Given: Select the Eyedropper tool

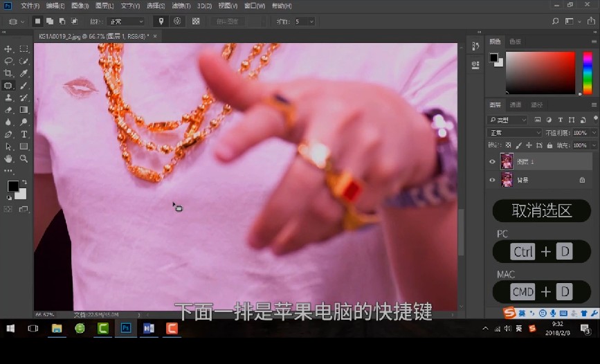Looking at the screenshot, I should [24, 73].
